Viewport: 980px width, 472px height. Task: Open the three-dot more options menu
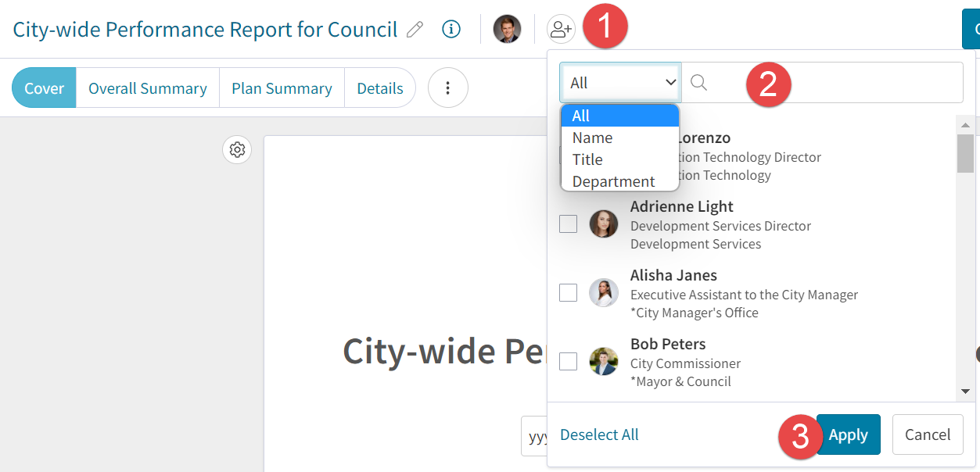point(448,88)
